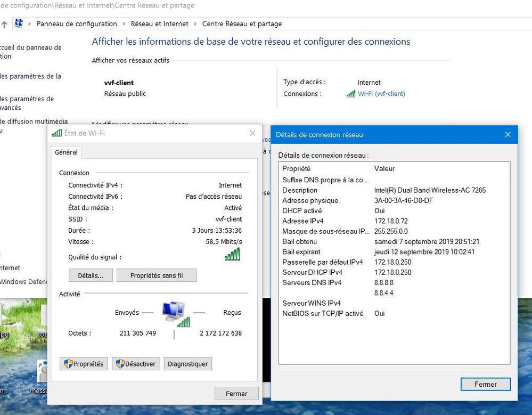Screen dimensions: 532x415
Task: Open Propriétés sans fil
Action: coord(156,275)
